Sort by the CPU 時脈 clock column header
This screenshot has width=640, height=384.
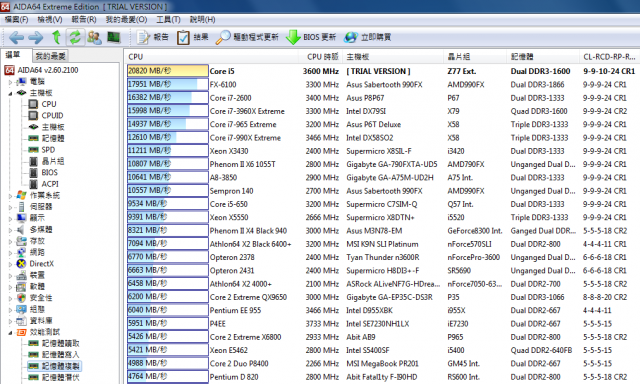tap(322, 57)
